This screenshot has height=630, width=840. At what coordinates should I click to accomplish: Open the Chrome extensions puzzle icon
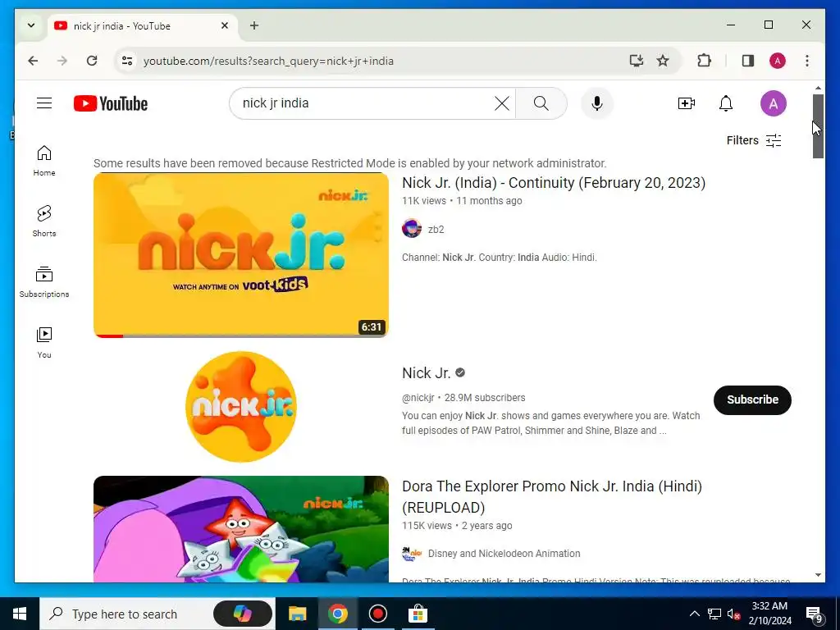pos(704,61)
